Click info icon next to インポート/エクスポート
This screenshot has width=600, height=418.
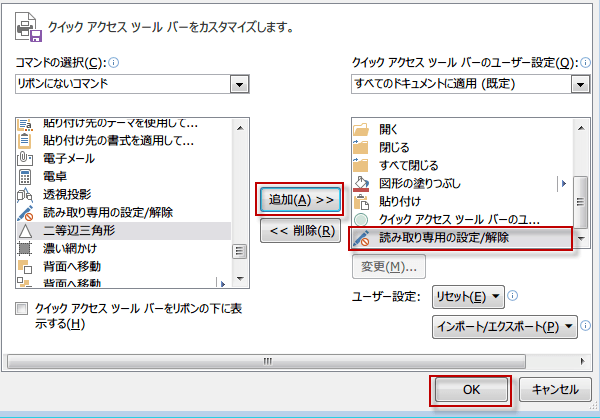tap(585, 326)
